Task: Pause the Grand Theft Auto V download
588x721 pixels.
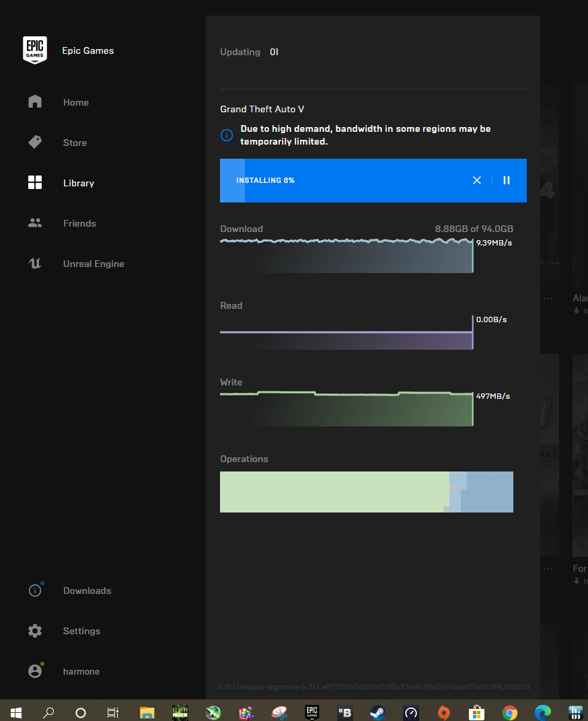Action: [507, 180]
